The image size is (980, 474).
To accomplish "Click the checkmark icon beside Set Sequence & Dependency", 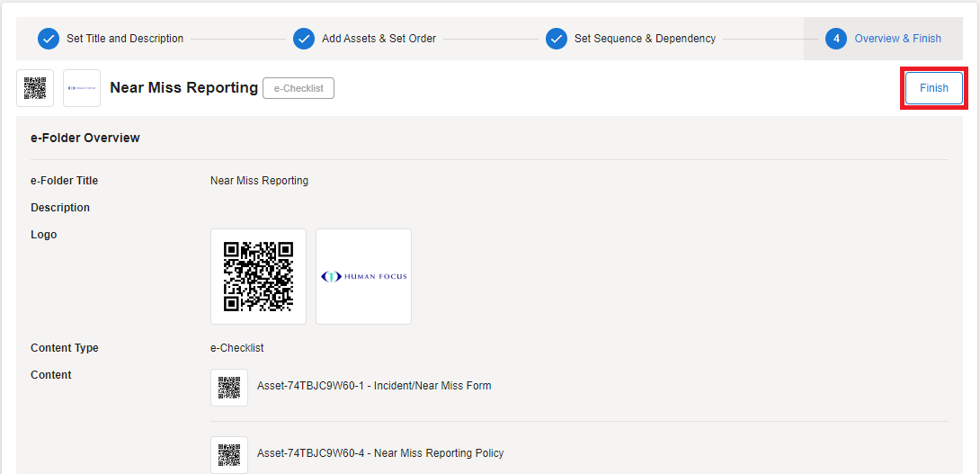I will 557,39.
